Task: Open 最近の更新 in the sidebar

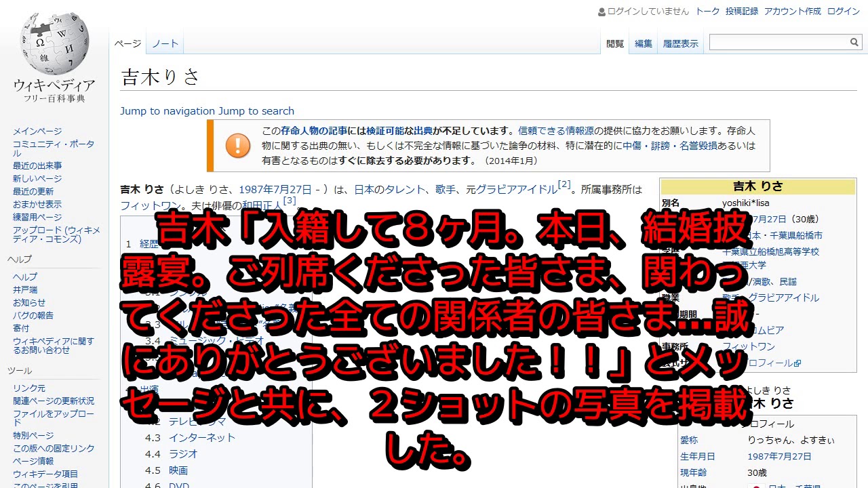Action: click(33, 191)
